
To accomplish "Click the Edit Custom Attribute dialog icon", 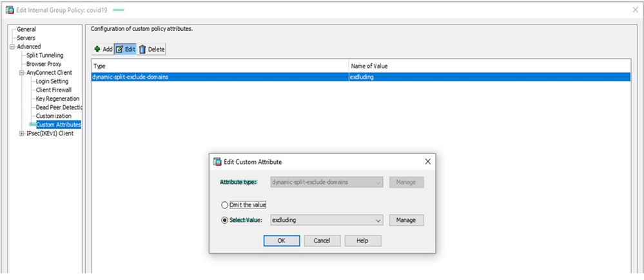I will [x=217, y=161].
